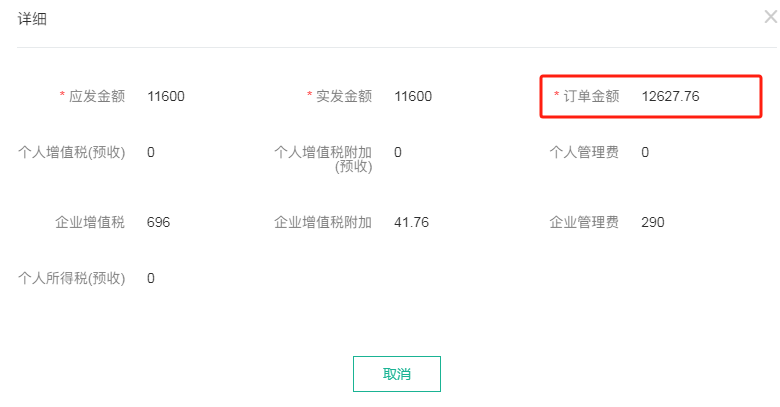
Task: Click the 应发金额 label
Action: (x=96, y=97)
